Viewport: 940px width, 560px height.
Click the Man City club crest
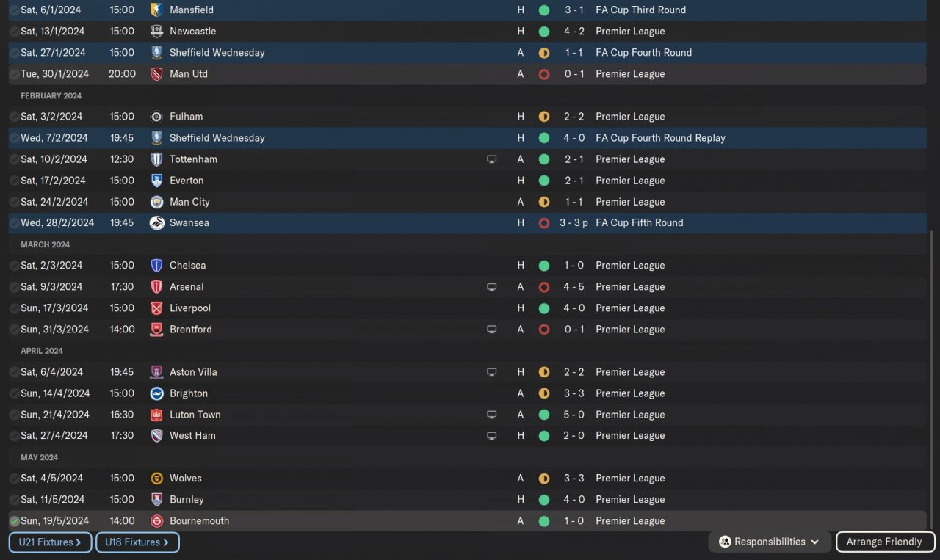point(156,202)
